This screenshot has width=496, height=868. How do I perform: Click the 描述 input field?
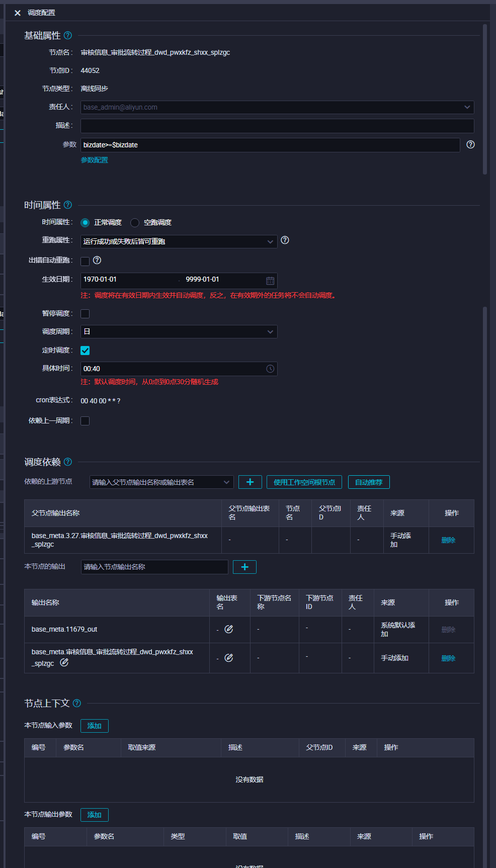click(277, 126)
